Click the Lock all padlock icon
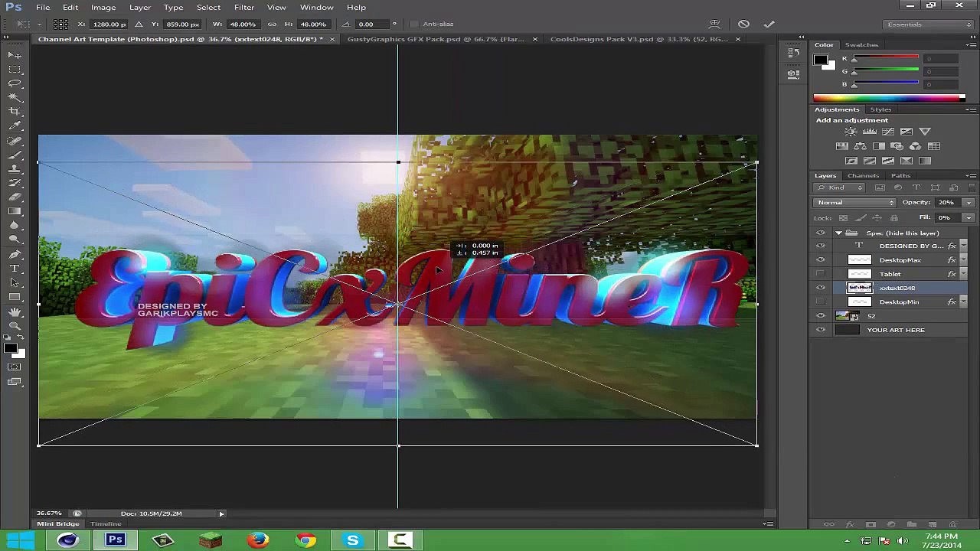Viewport: 980px width, 551px height. coord(894,218)
